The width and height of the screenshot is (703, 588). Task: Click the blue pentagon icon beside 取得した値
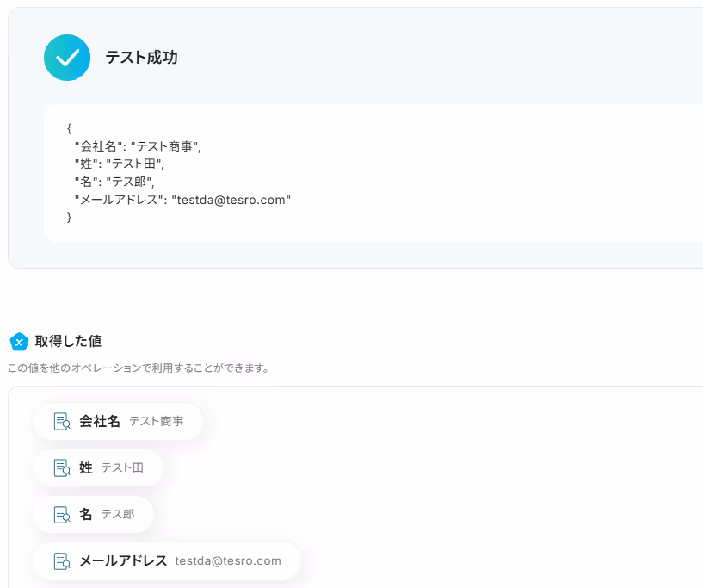[x=19, y=342]
